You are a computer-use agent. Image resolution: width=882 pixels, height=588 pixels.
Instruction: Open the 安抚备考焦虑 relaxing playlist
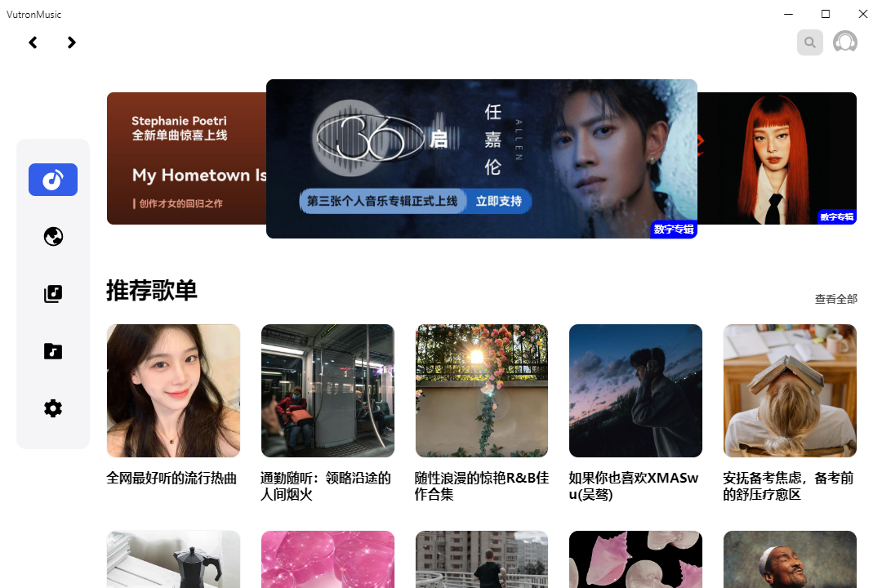click(789, 390)
